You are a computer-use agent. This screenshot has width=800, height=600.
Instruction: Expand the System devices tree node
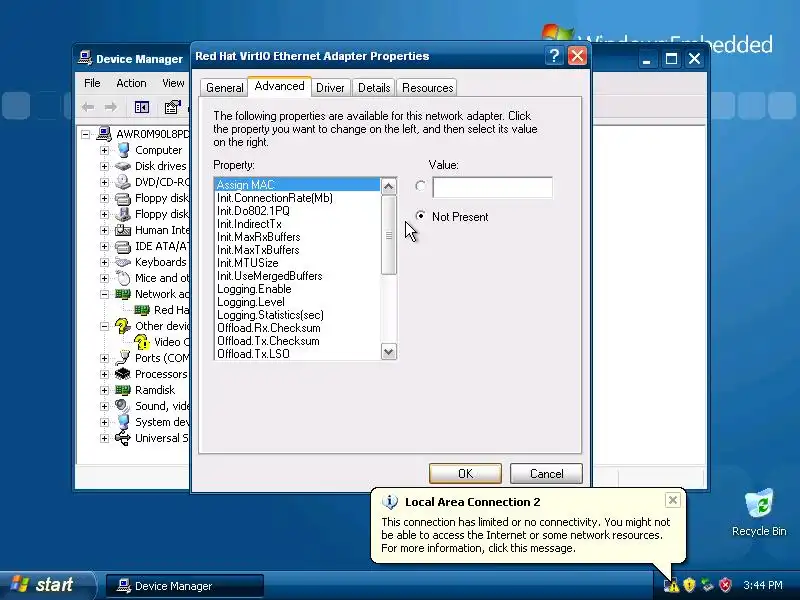[x=104, y=422]
